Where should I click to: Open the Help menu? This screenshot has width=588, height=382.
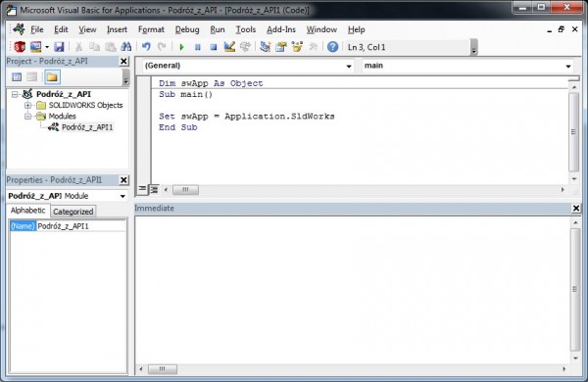[357, 29]
